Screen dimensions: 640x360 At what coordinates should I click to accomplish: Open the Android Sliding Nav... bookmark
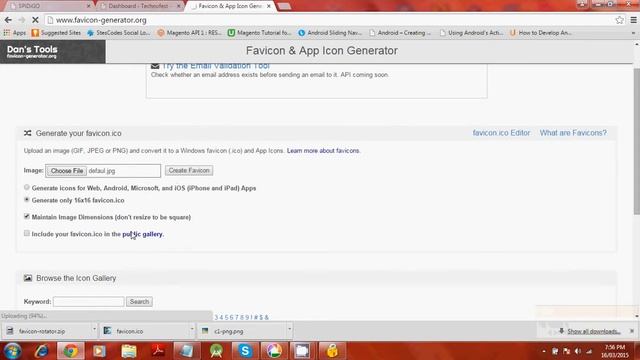330,33
